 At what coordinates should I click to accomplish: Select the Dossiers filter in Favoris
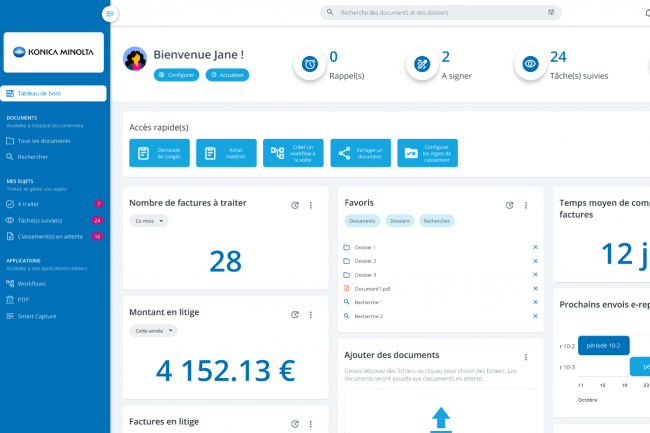click(400, 221)
